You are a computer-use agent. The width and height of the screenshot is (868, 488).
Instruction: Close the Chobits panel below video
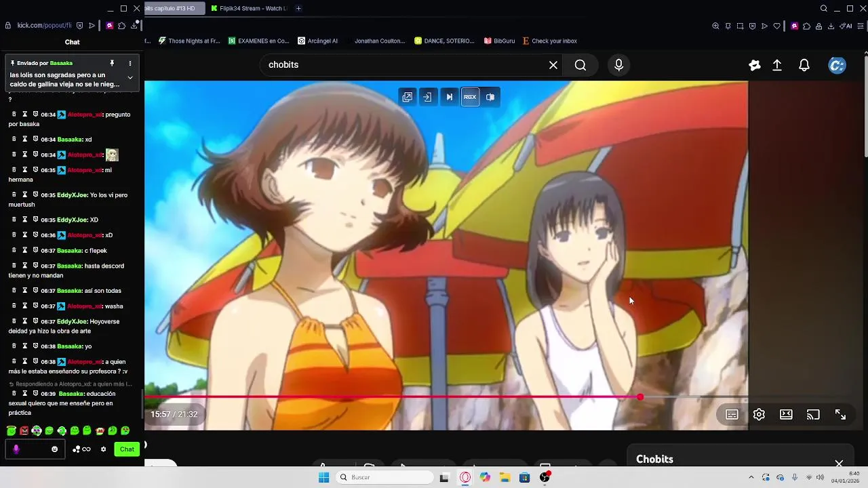click(x=839, y=464)
